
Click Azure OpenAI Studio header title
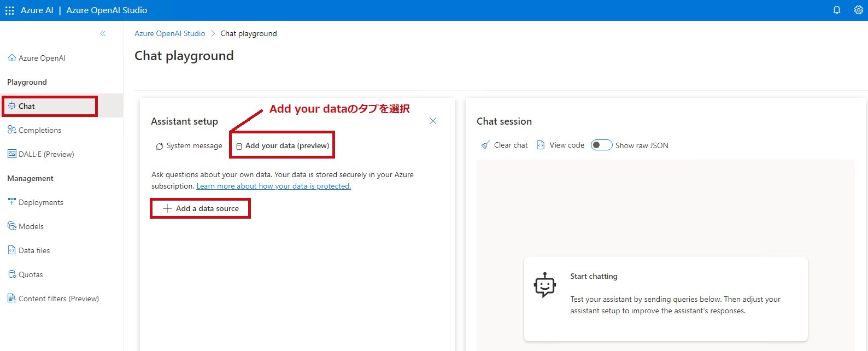pyautogui.click(x=107, y=10)
